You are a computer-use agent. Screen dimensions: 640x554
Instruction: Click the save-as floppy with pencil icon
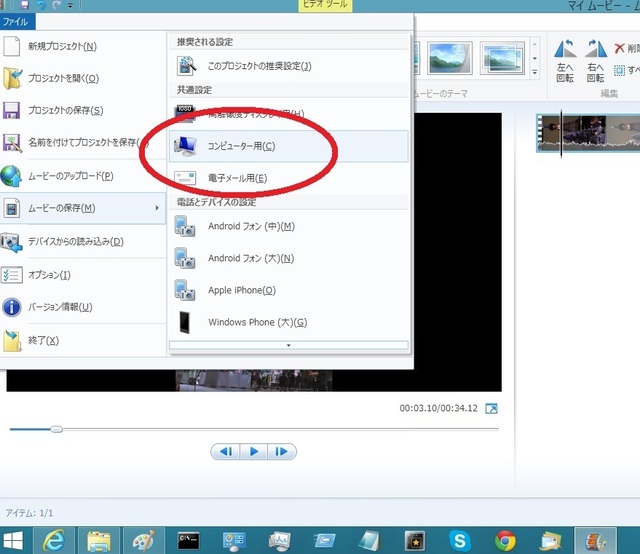(12, 143)
